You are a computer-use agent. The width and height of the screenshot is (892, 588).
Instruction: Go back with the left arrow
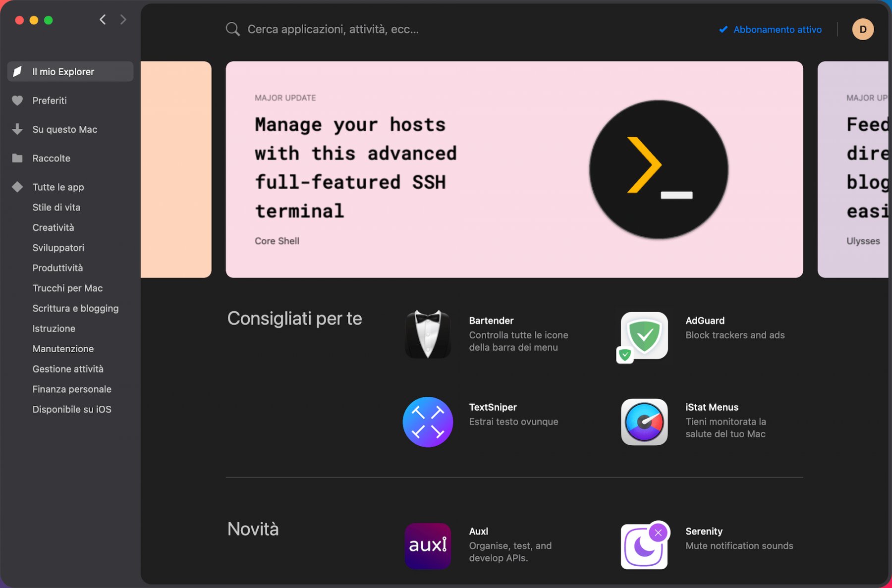click(x=103, y=20)
